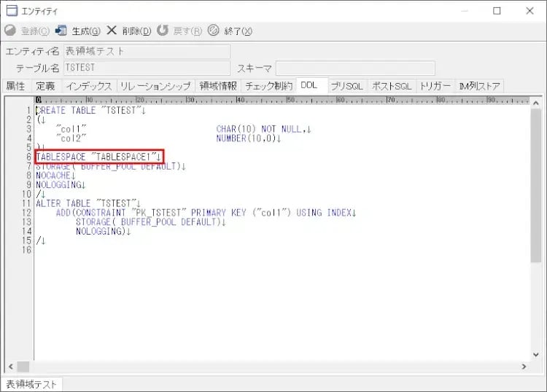Open the 定義 tab
The height and width of the screenshot is (392, 547).
pos(45,86)
